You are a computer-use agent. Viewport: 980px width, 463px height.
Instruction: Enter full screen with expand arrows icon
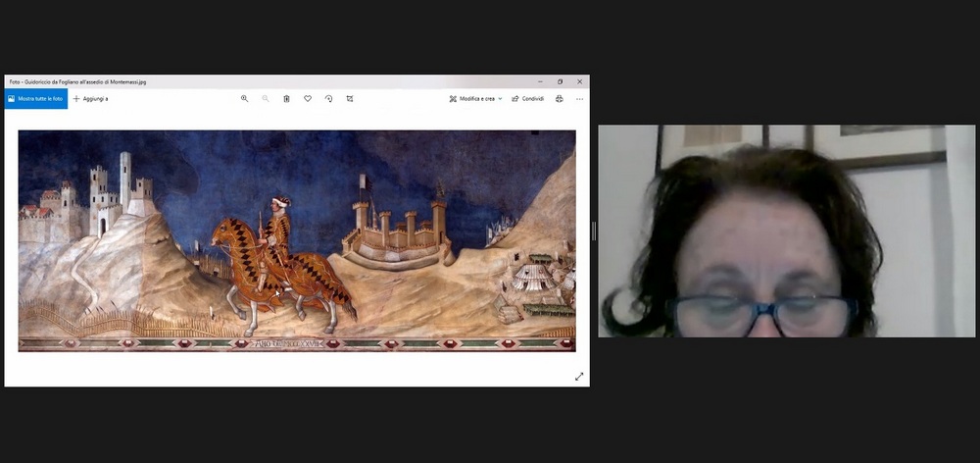point(579,376)
